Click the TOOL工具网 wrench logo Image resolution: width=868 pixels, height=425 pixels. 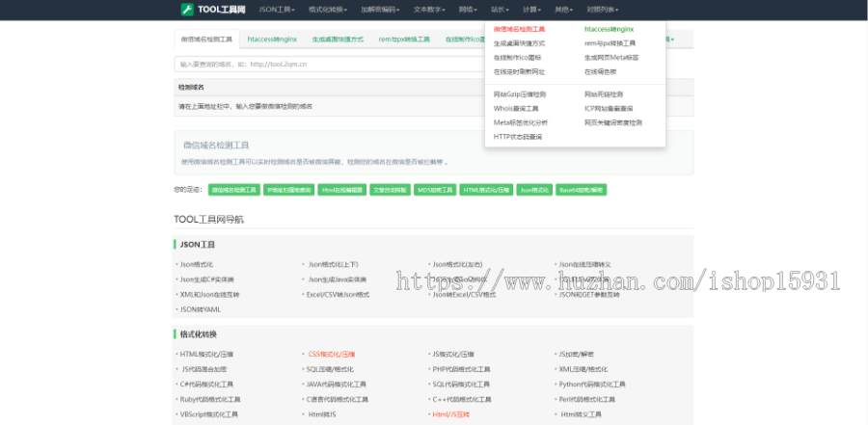pyautogui.click(x=212, y=10)
